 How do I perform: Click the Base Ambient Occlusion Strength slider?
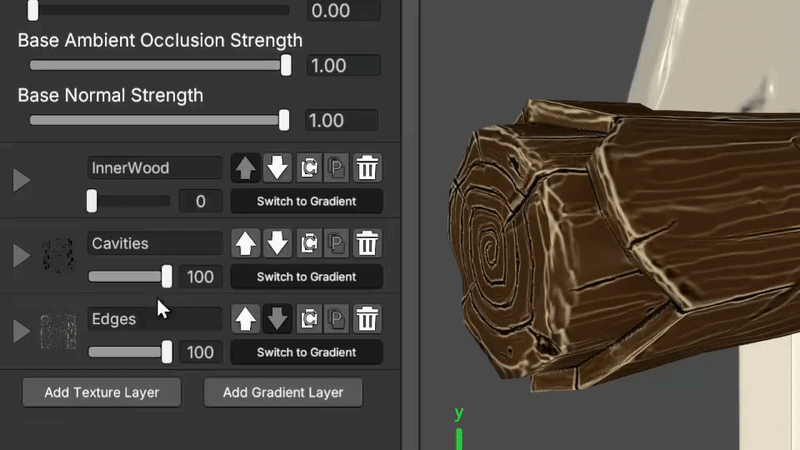click(158, 65)
